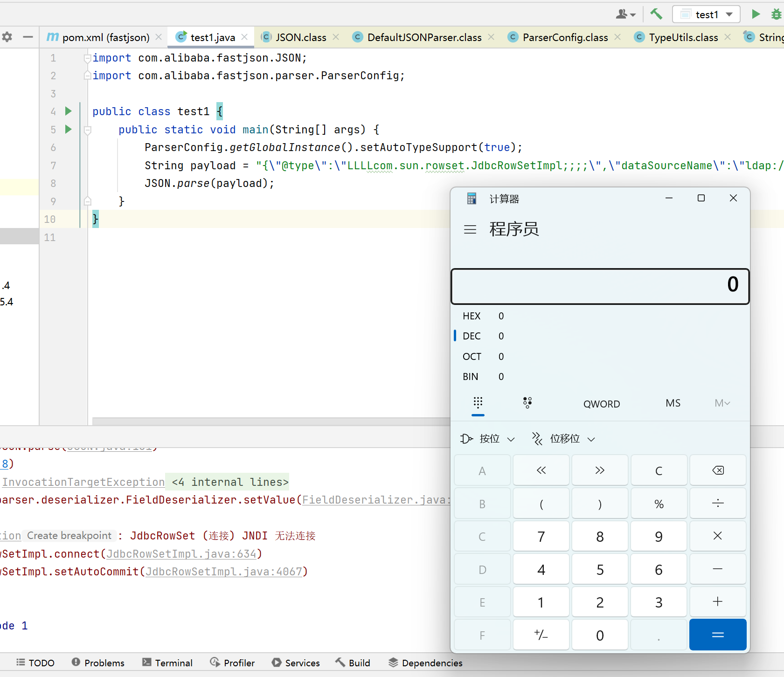Select HEX number base in calculator
The image size is (784, 677).
pos(600,316)
